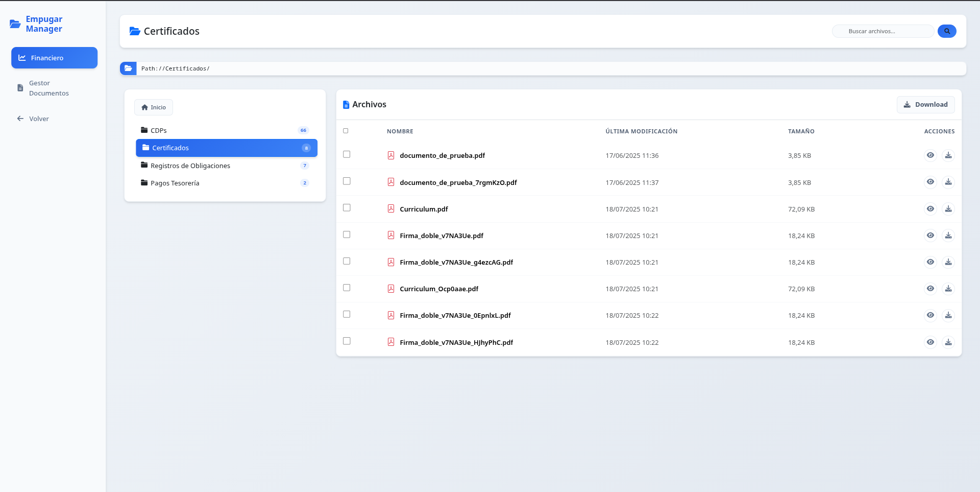Screen dimensions: 980x492
Task: Download Curriculum.pdf using row download icon
Action: (x=948, y=209)
